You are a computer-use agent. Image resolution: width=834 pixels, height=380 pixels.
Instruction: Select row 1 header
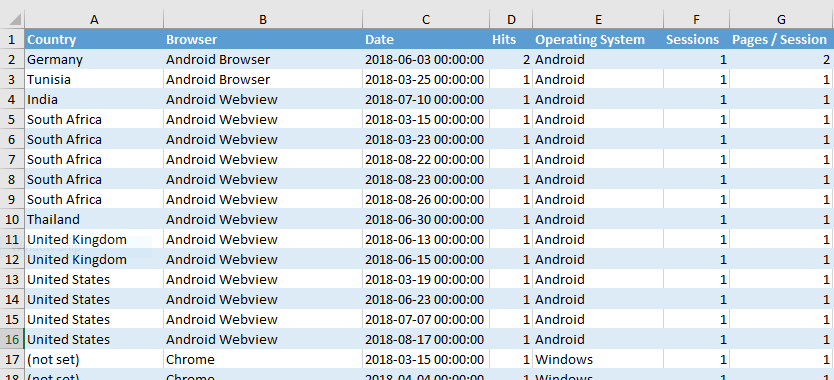coord(12,39)
